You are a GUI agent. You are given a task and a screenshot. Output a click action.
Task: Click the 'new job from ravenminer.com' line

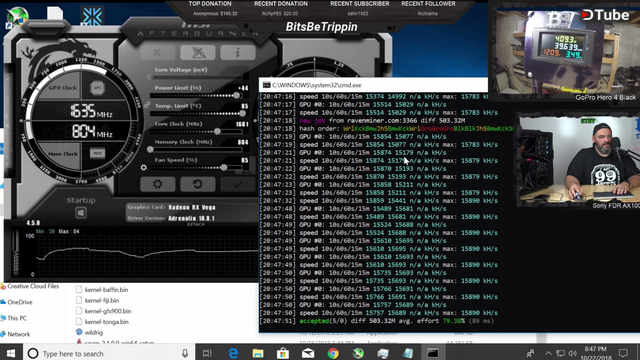362,120
